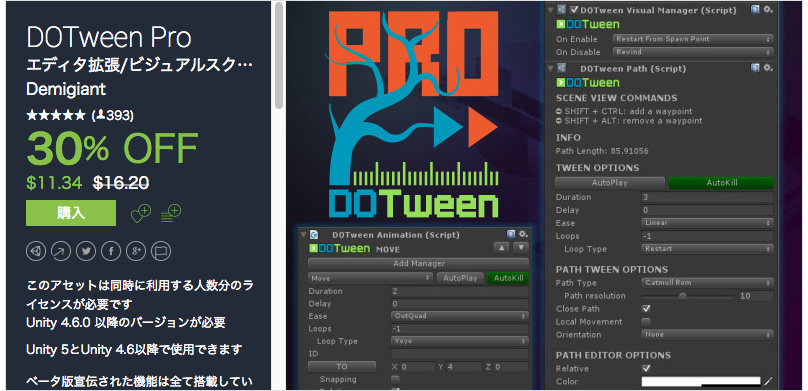Share on Facebook using f icon
Image resolution: width=808 pixels, height=391 pixels.
pos(111,251)
